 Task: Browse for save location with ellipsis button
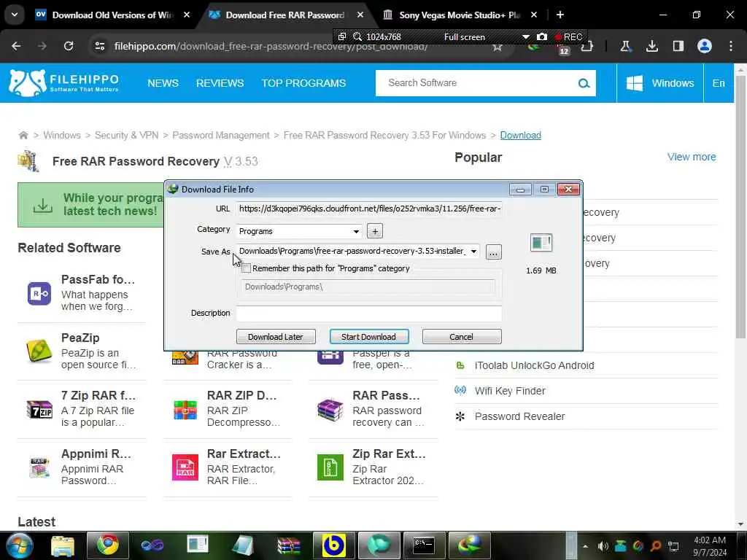tap(494, 252)
